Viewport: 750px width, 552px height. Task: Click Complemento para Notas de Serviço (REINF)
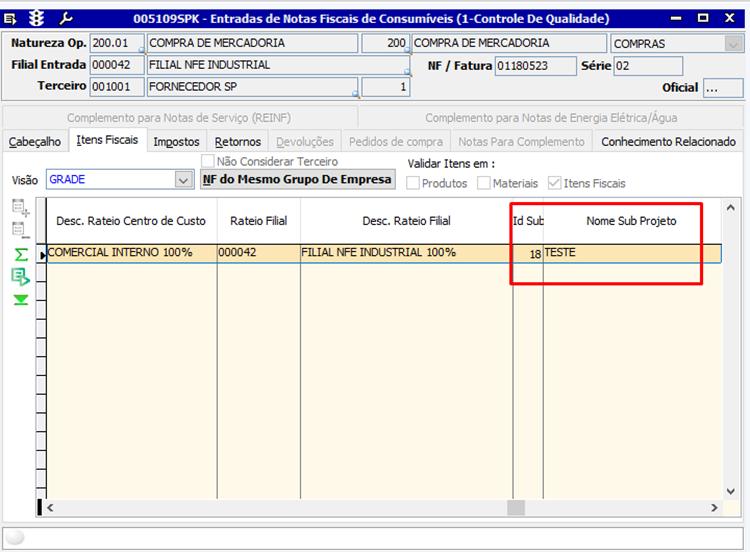point(179,118)
